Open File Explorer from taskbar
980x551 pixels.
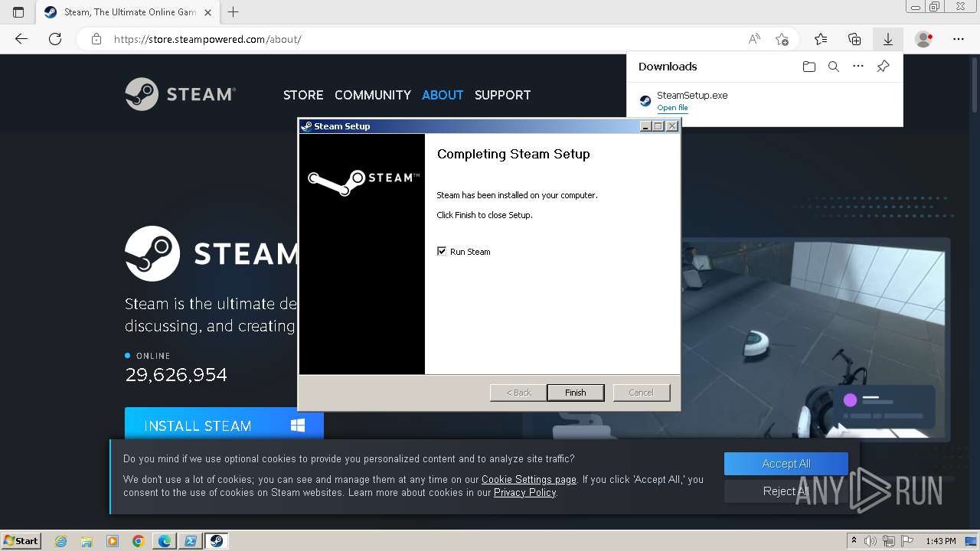(87, 541)
